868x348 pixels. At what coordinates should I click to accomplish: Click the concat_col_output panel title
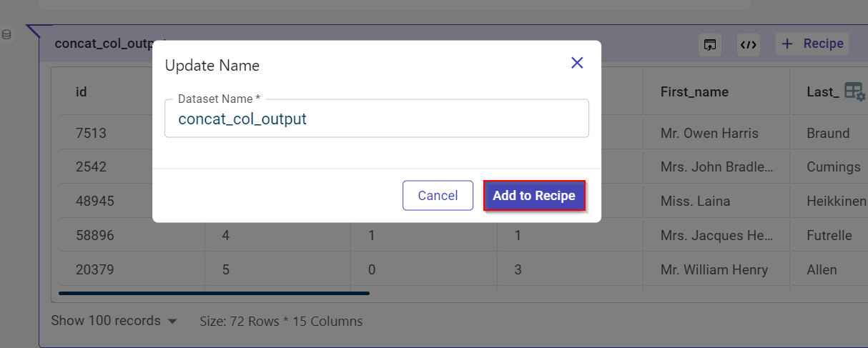[x=100, y=44]
